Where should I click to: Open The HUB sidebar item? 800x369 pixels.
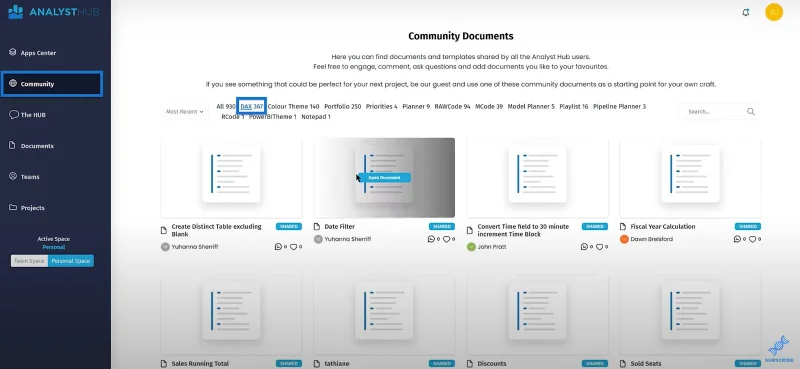coord(28,115)
